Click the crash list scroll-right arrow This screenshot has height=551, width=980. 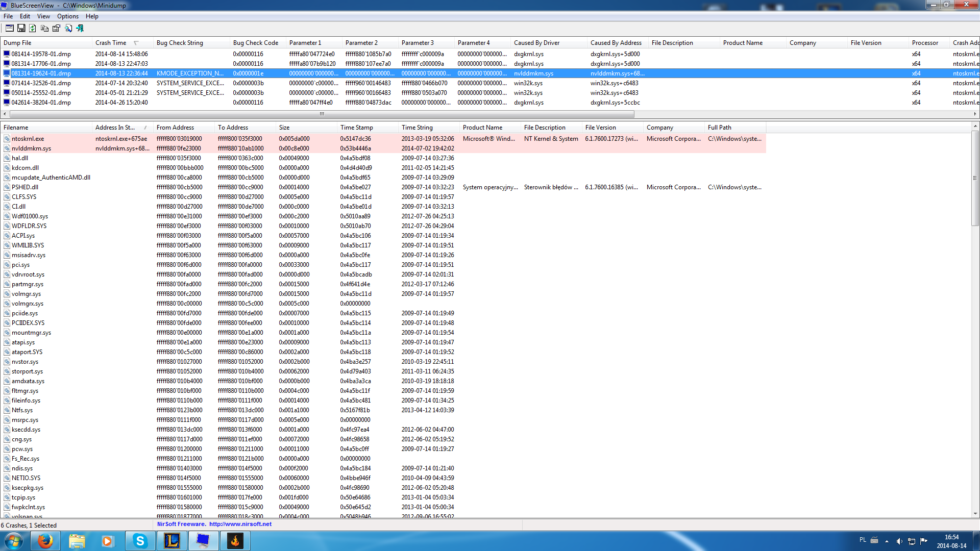pyautogui.click(x=975, y=114)
